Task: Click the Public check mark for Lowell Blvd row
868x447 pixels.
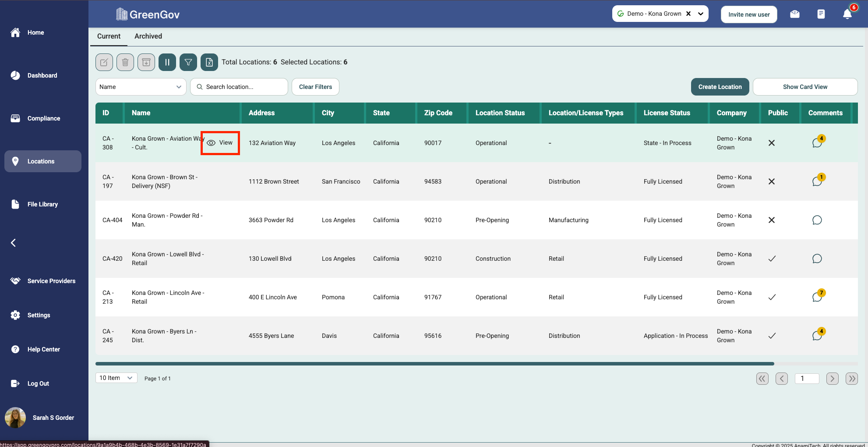Action: (772, 259)
